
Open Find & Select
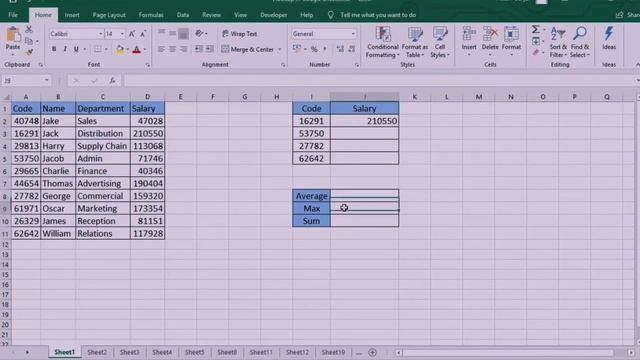coord(580,42)
